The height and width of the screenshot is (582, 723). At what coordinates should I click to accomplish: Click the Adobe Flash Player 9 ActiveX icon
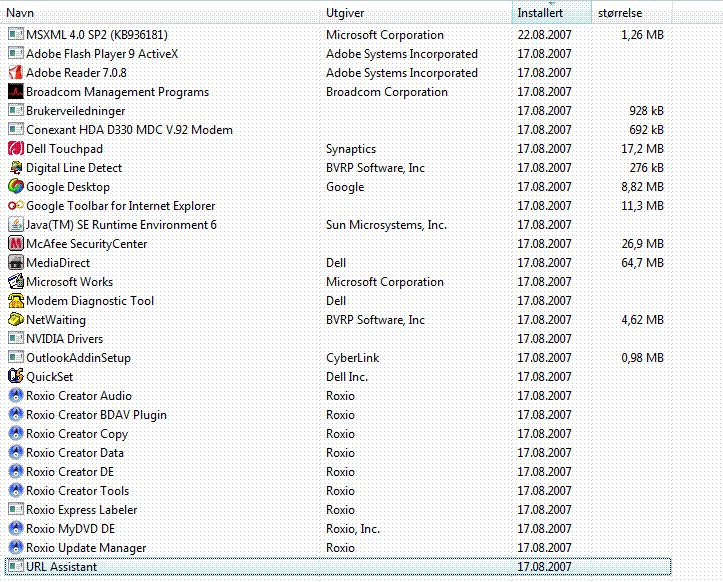coord(16,53)
